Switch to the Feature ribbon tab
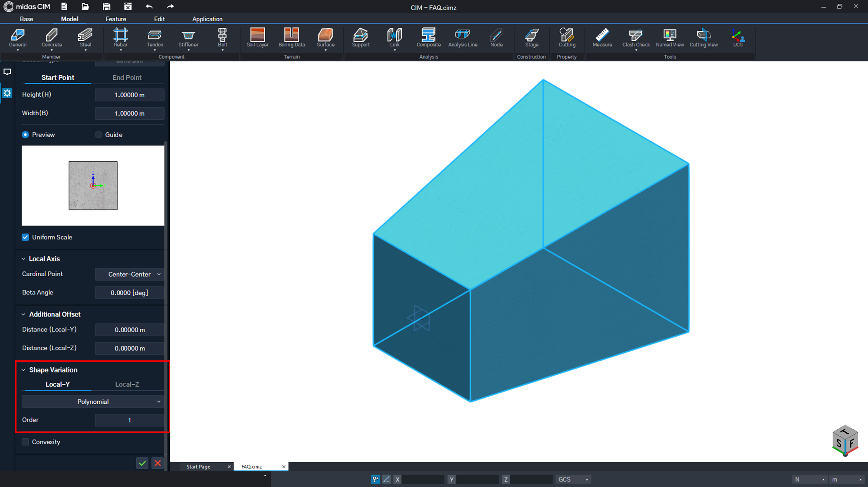This screenshot has width=868, height=487. coord(116,19)
